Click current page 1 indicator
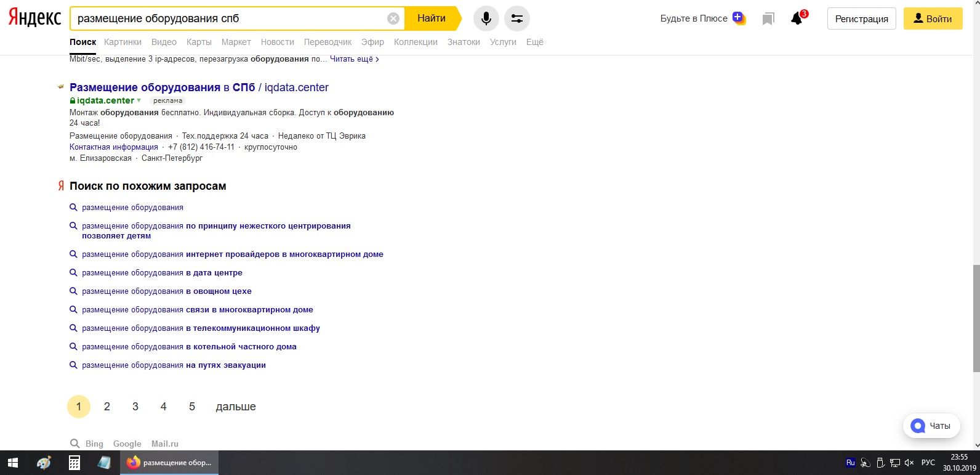This screenshot has width=980, height=475. click(79, 407)
